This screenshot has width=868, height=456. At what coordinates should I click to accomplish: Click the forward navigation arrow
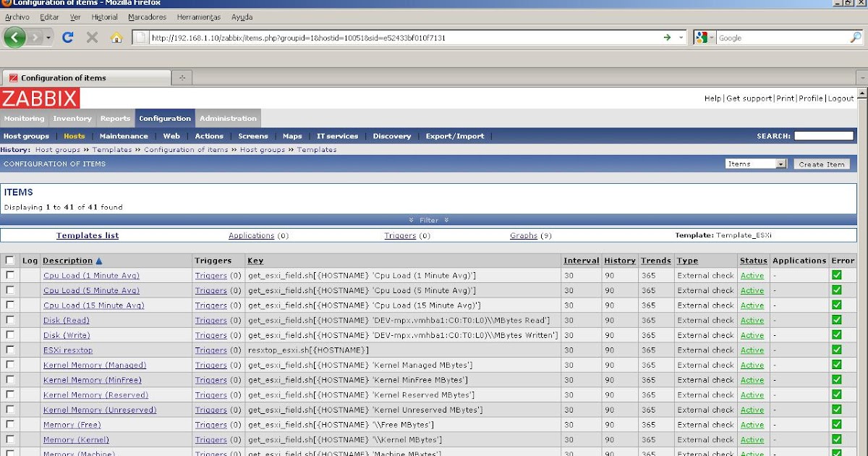pyautogui.click(x=34, y=37)
